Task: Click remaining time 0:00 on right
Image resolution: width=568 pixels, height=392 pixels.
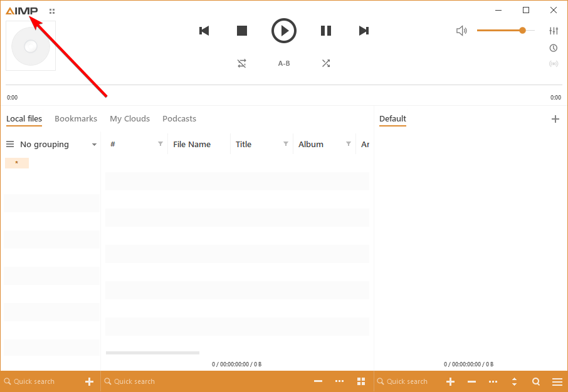Action: (x=555, y=97)
